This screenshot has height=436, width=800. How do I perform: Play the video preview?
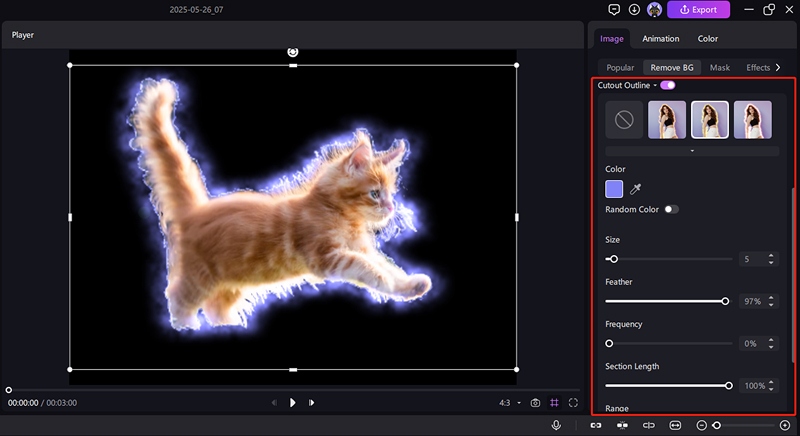[x=293, y=402]
